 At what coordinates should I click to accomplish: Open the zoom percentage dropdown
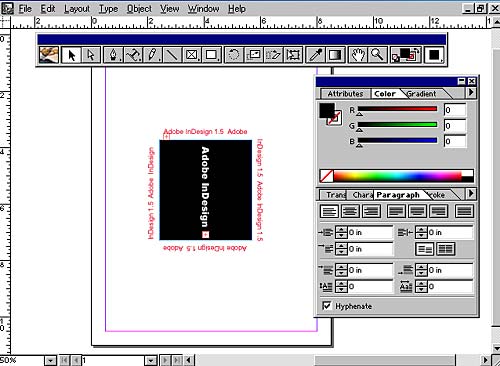[50, 360]
